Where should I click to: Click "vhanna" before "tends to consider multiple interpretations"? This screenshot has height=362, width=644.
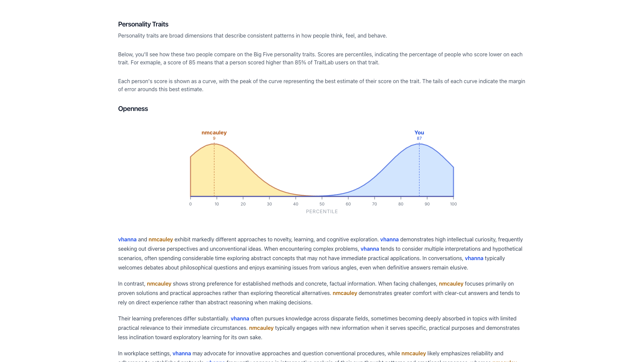(370, 249)
